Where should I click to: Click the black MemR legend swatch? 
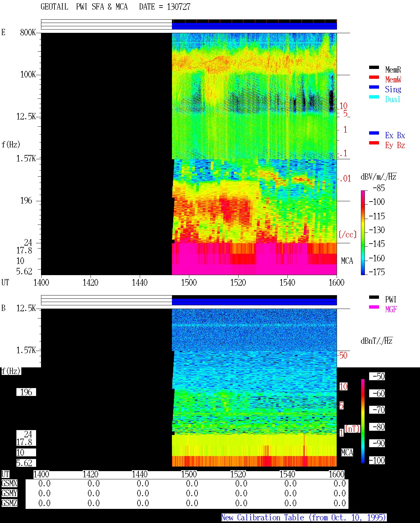(x=374, y=68)
